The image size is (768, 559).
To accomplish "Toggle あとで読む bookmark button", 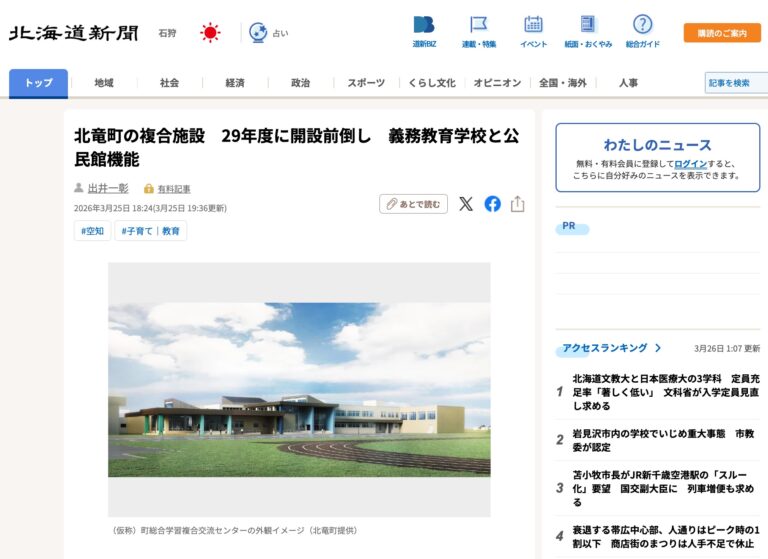I will click(413, 204).
